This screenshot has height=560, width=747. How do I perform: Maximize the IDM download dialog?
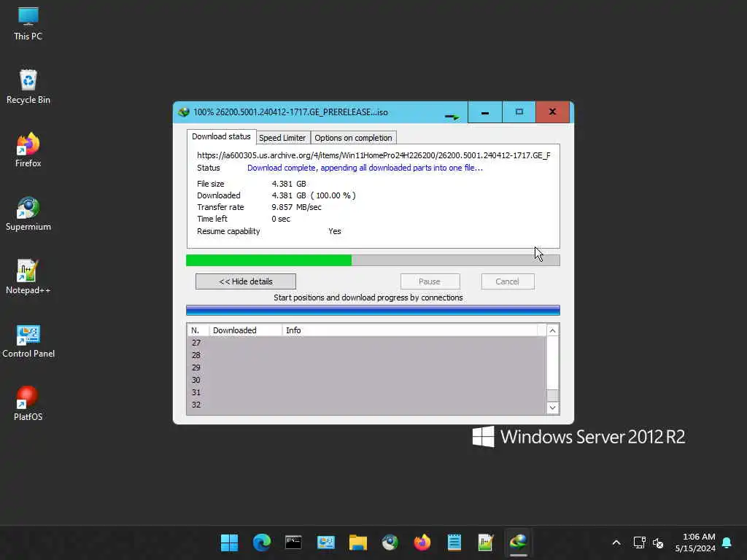pos(519,112)
